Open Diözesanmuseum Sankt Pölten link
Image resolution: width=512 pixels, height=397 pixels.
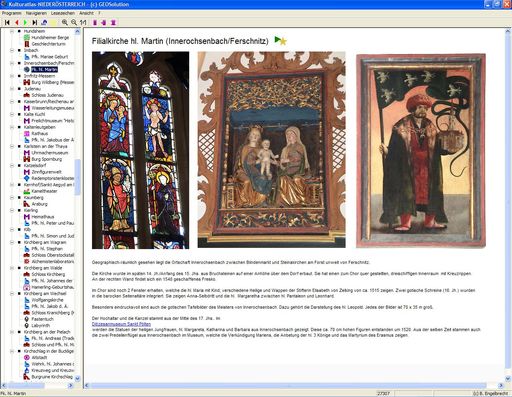pyautogui.click(x=121, y=324)
